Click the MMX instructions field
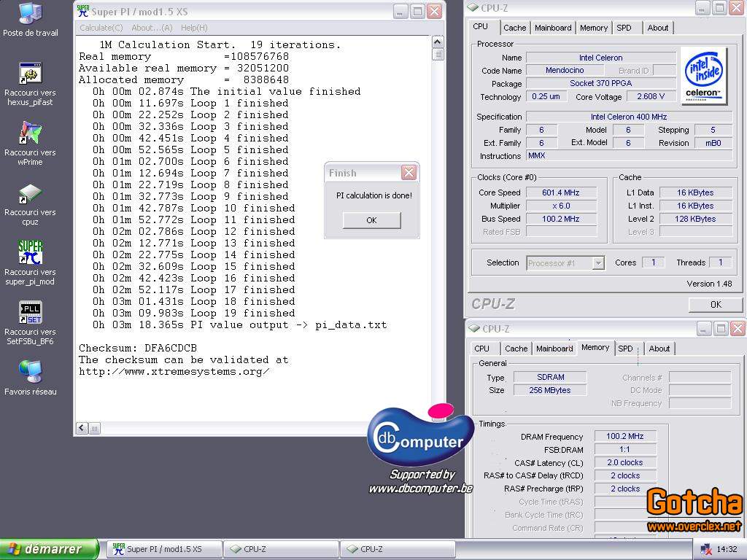747x560 pixels. 629,156
